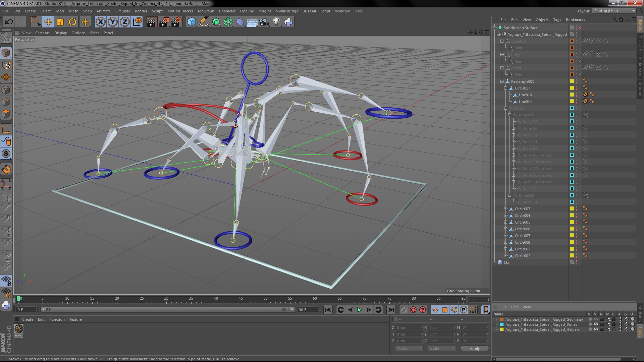Expand the Bone013 tree node
644x362 pixels.
point(514,128)
